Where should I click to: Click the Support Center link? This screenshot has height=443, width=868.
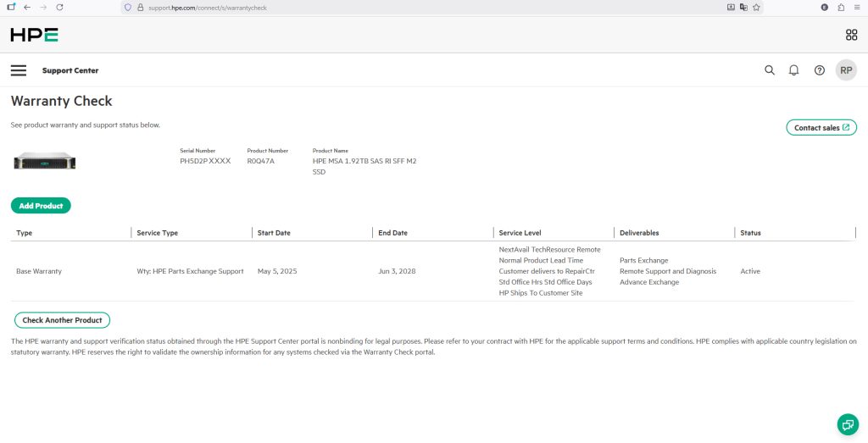pyautogui.click(x=70, y=70)
